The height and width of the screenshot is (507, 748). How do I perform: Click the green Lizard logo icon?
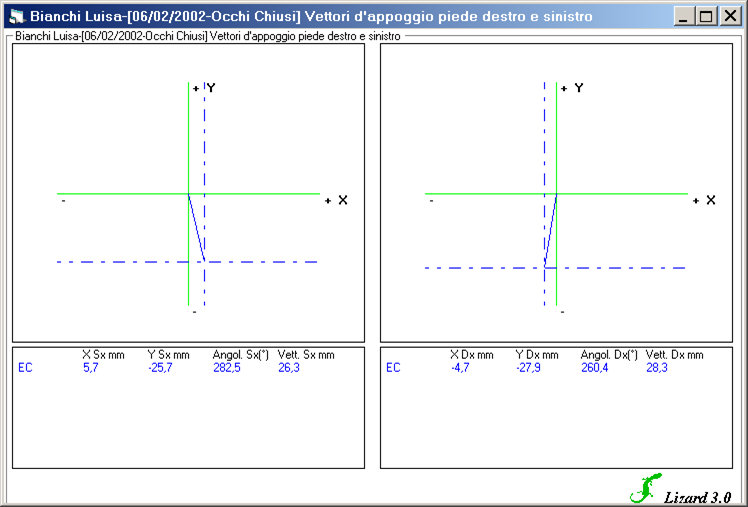[641, 487]
